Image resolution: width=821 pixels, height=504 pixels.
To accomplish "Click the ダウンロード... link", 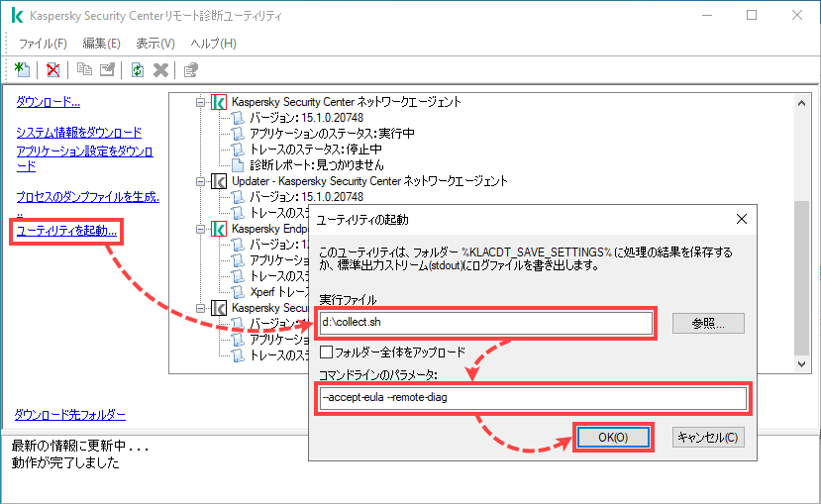I will click(x=49, y=102).
